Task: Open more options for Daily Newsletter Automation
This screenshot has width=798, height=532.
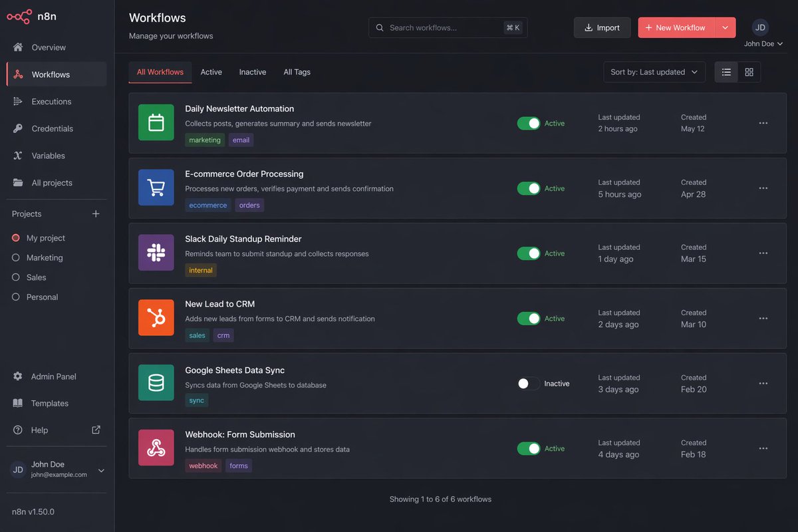Action: tap(763, 123)
